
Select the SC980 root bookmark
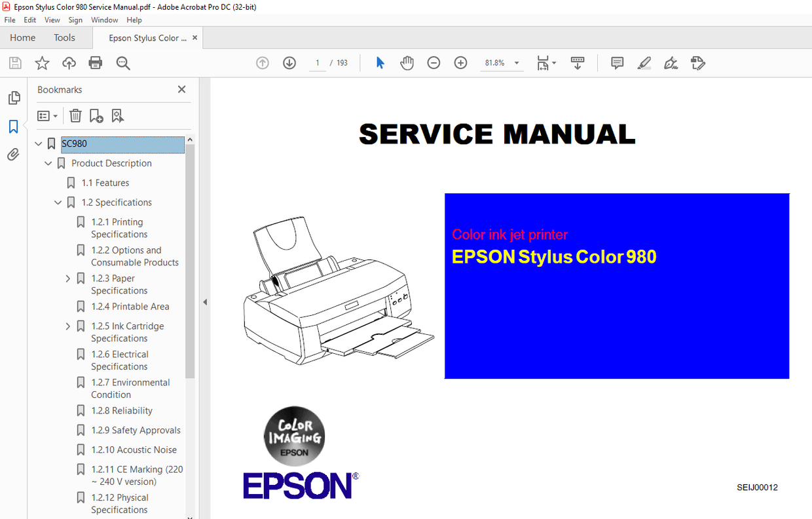tap(122, 144)
